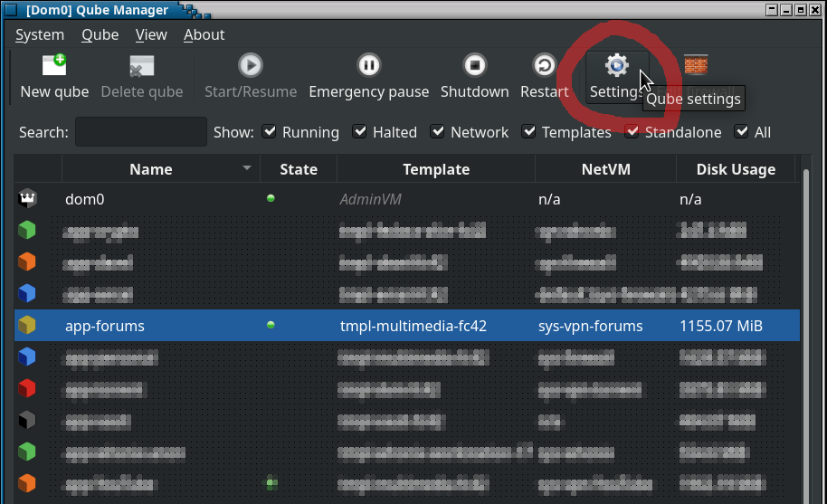This screenshot has height=504, width=827.
Task: Open the Qube menu
Action: tap(100, 34)
